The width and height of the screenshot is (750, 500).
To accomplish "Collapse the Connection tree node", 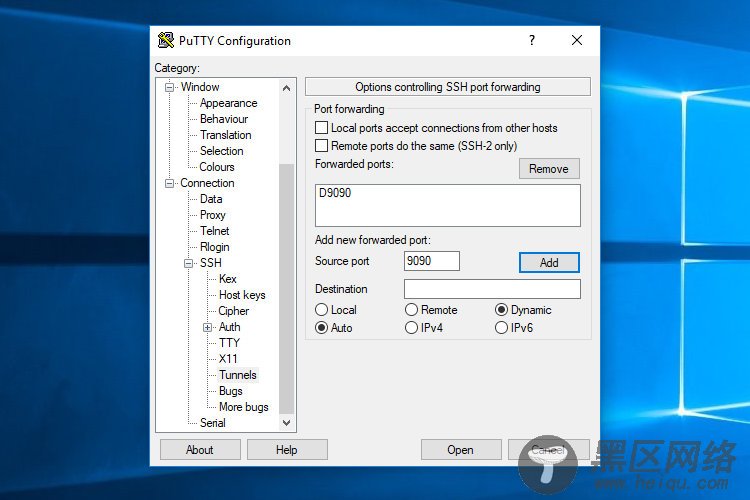I will click(x=169, y=183).
